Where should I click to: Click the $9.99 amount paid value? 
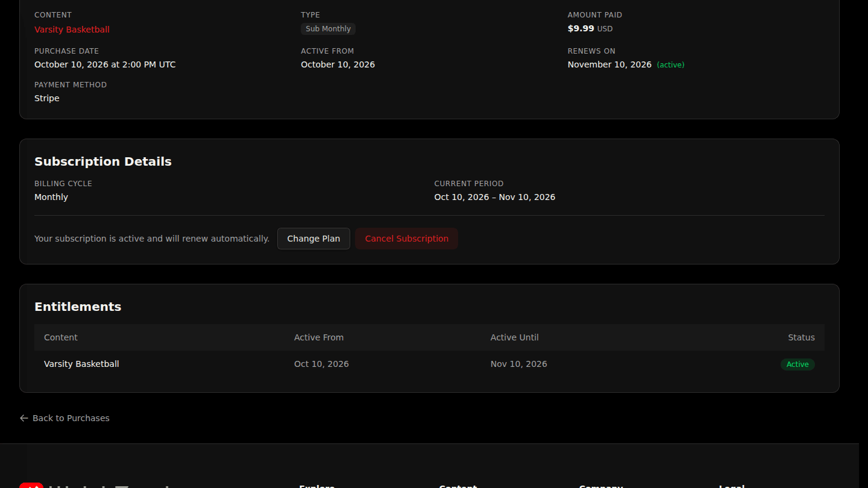click(x=581, y=28)
